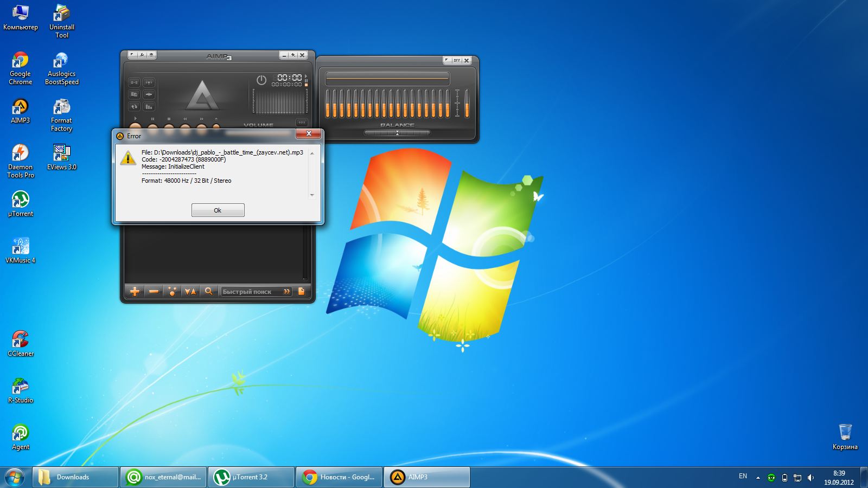The height and width of the screenshot is (488, 868).
Task: Toggle the A-B repeat button
Action: pos(134,82)
